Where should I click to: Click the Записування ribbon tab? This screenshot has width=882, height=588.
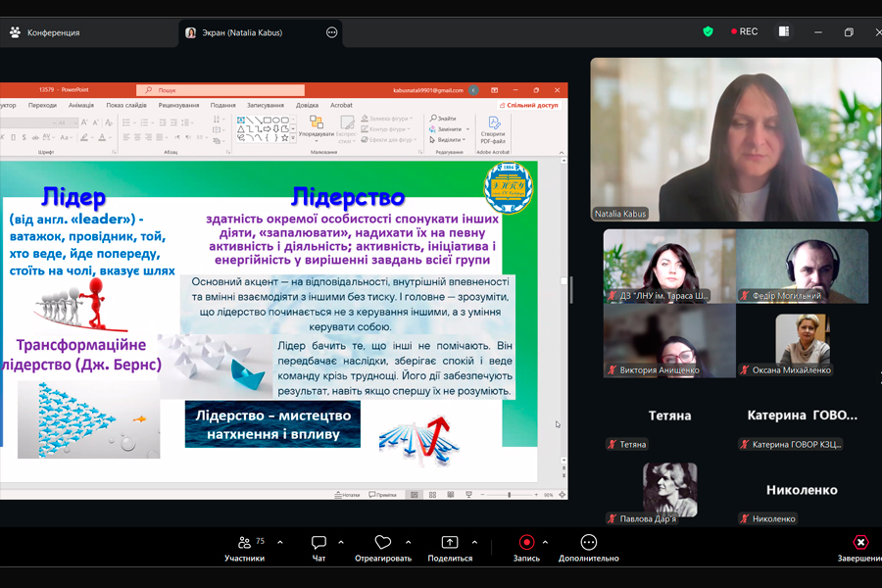(265, 105)
